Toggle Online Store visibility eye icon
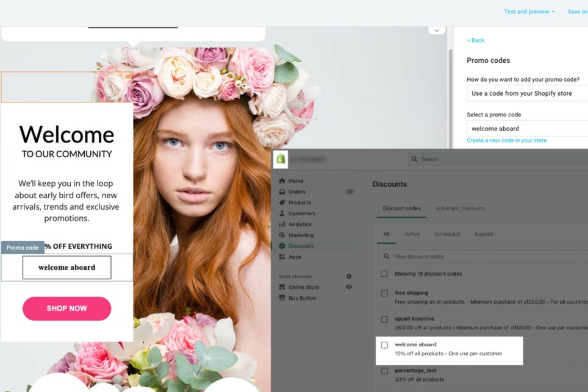The height and width of the screenshot is (392, 588). pos(348,287)
